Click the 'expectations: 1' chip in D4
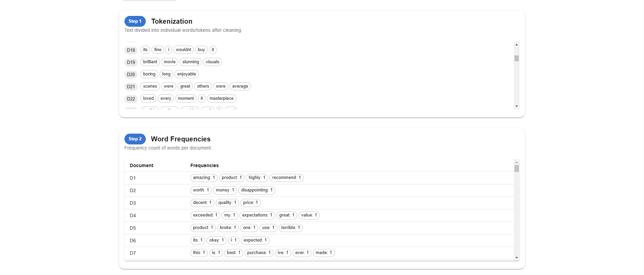Viewport: 644px width, 275px height. [x=257, y=215]
